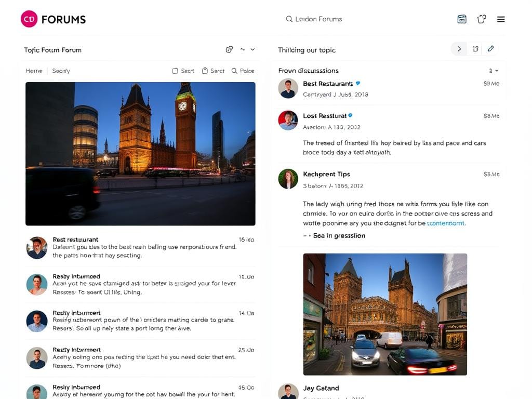Click the CD Forums logo icon
Image resolution: width=532 pixels, height=399 pixels.
(x=29, y=19)
